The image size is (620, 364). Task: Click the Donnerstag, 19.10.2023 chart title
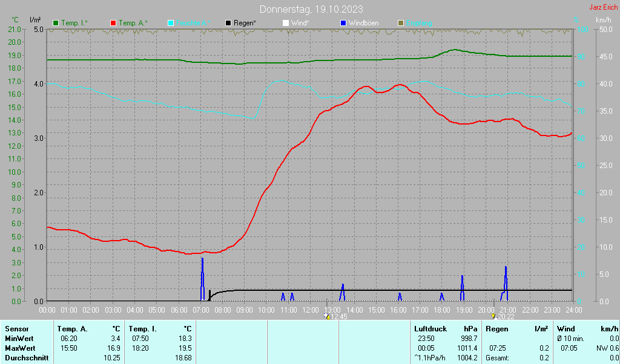(311, 9)
